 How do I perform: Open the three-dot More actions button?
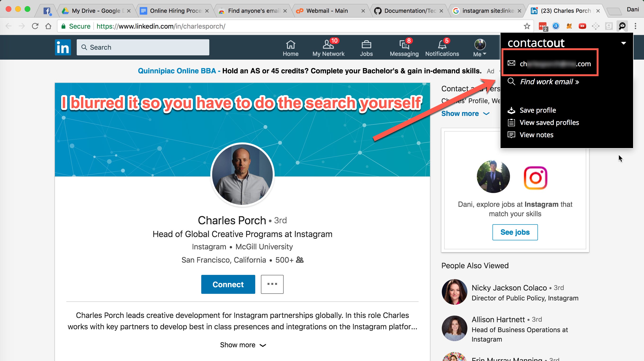[272, 284]
